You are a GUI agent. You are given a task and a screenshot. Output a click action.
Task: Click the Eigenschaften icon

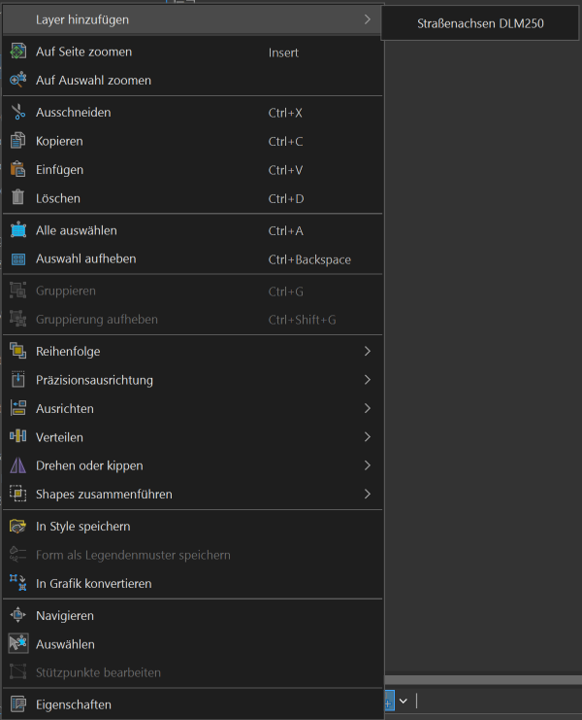click(x=18, y=704)
